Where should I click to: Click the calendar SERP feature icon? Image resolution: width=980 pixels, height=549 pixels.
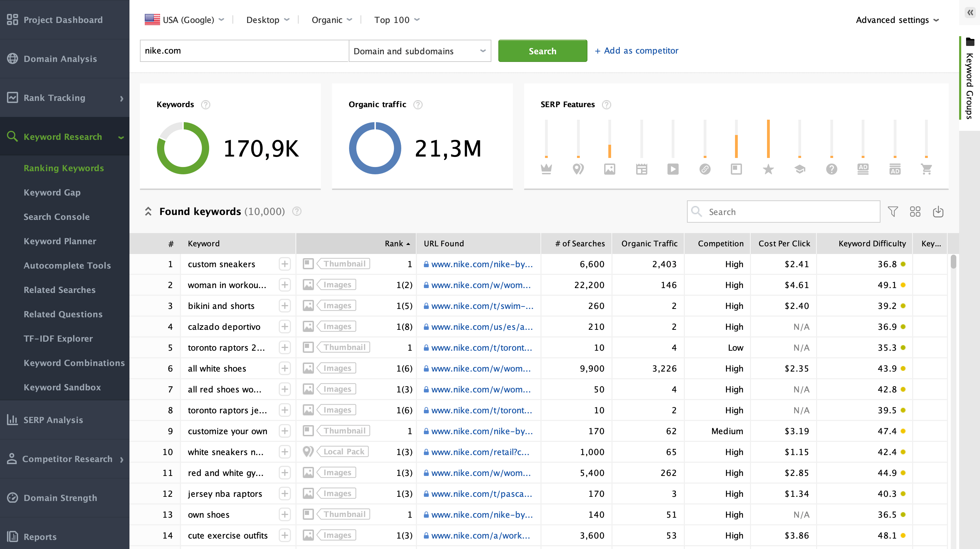(x=641, y=169)
